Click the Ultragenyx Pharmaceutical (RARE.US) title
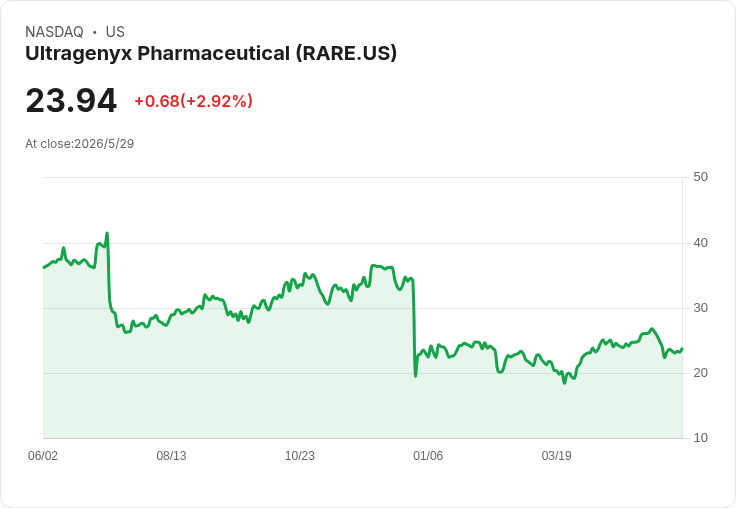The image size is (736, 508). coord(211,54)
